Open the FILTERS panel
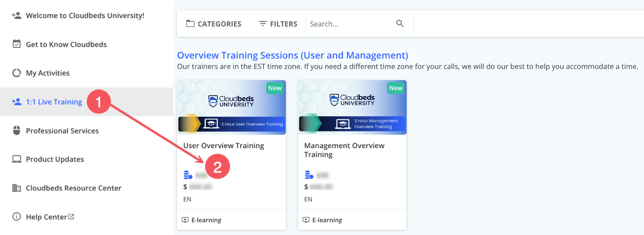Viewport: 644px width, 235px height. [x=278, y=24]
